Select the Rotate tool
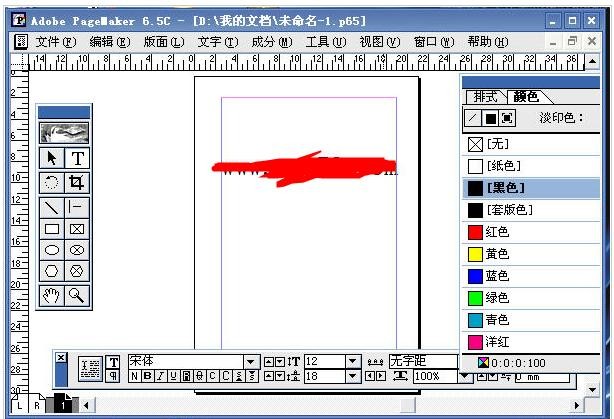Image resolution: width=614 pixels, height=419 pixels. coord(52,182)
